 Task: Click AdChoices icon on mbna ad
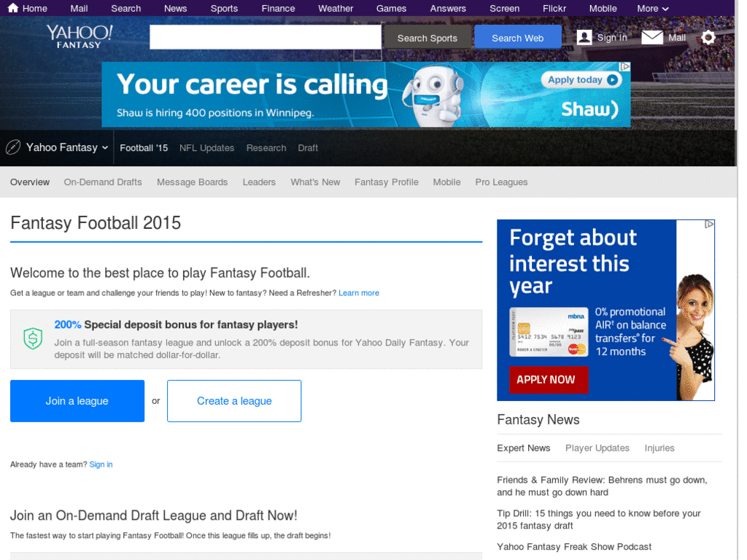[709, 225]
